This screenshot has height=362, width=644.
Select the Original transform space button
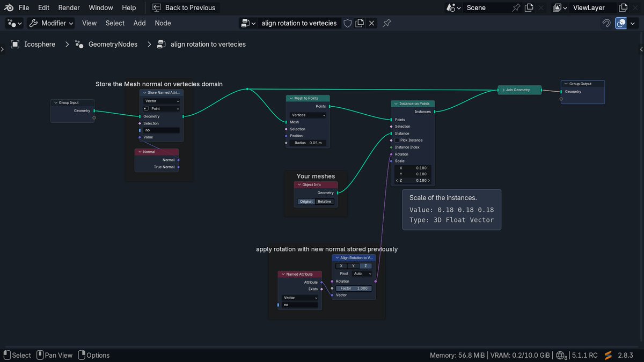click(306, 202)
